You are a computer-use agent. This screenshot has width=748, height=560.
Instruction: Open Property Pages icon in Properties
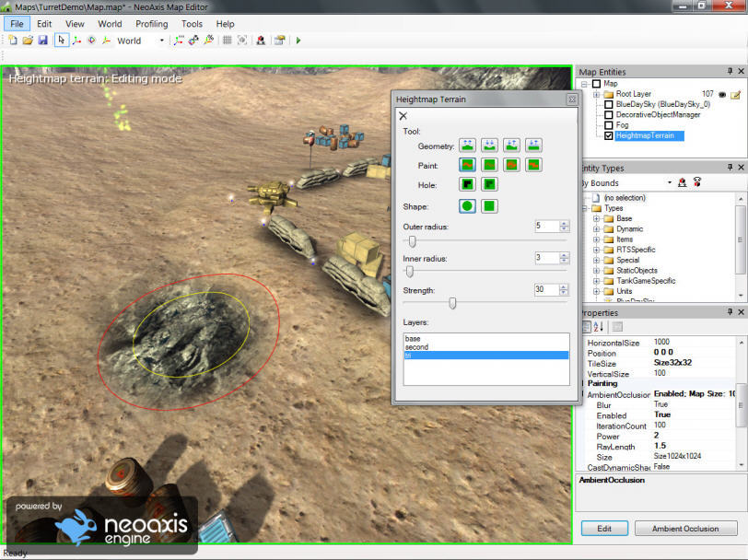(617, 327)
